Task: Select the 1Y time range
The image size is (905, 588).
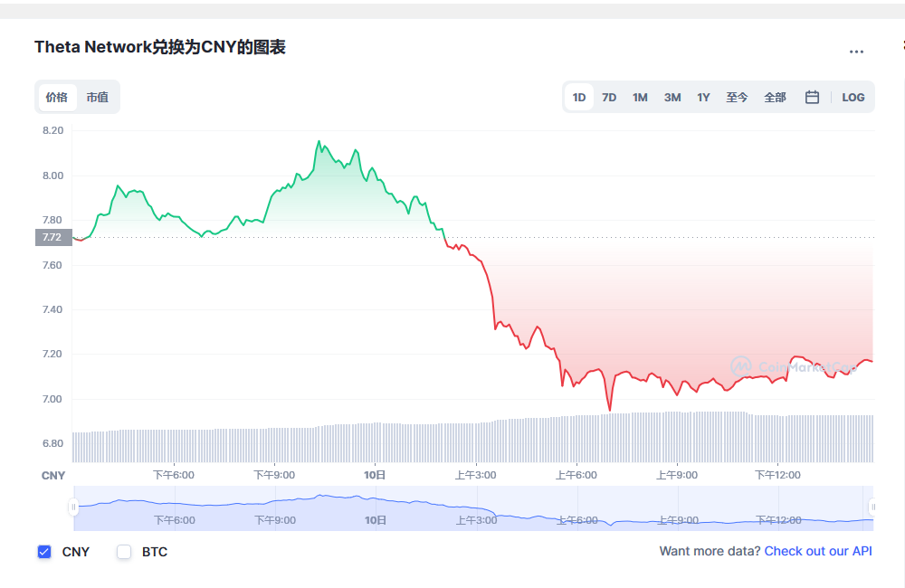Action: pos(703,97)
